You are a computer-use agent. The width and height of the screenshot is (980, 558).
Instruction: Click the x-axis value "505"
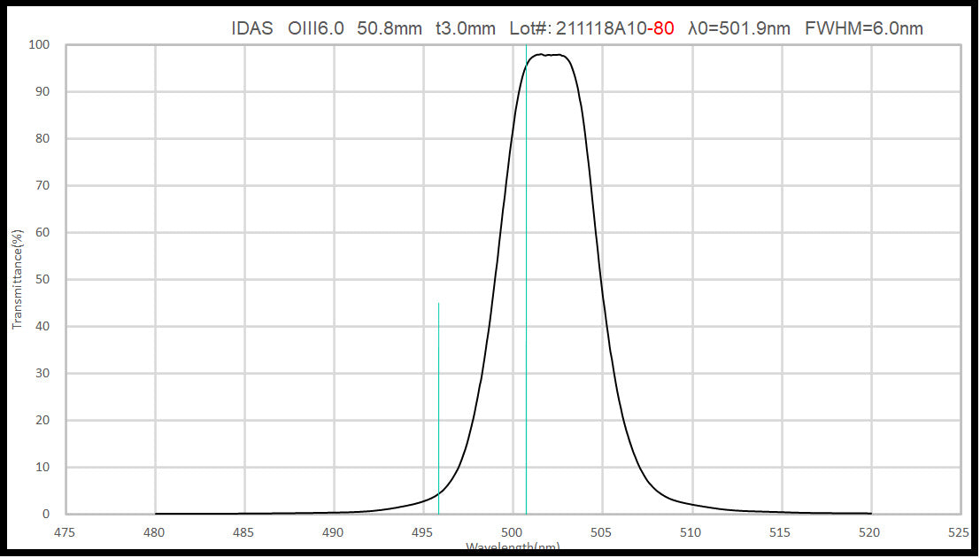tap(600, 533)
